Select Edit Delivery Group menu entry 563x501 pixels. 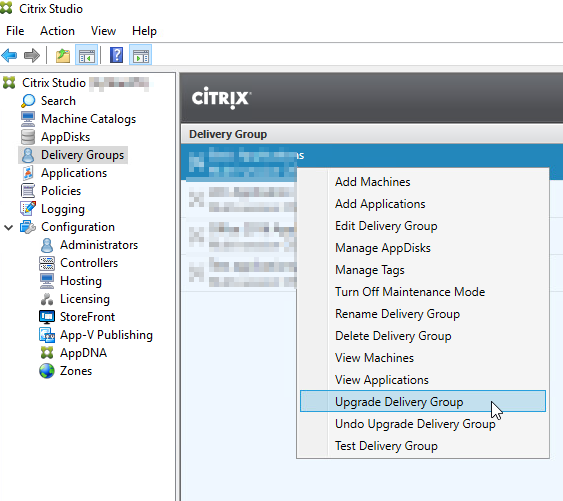423,226
